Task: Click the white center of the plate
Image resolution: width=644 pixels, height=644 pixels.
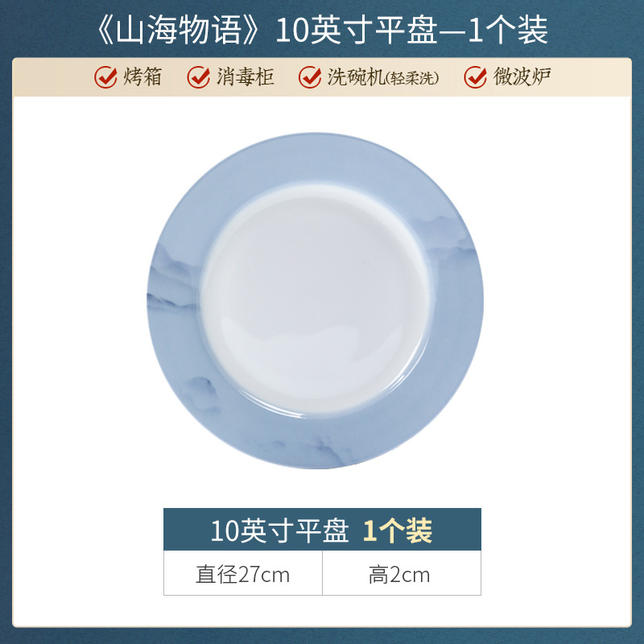Action: [x=316, y=299]
